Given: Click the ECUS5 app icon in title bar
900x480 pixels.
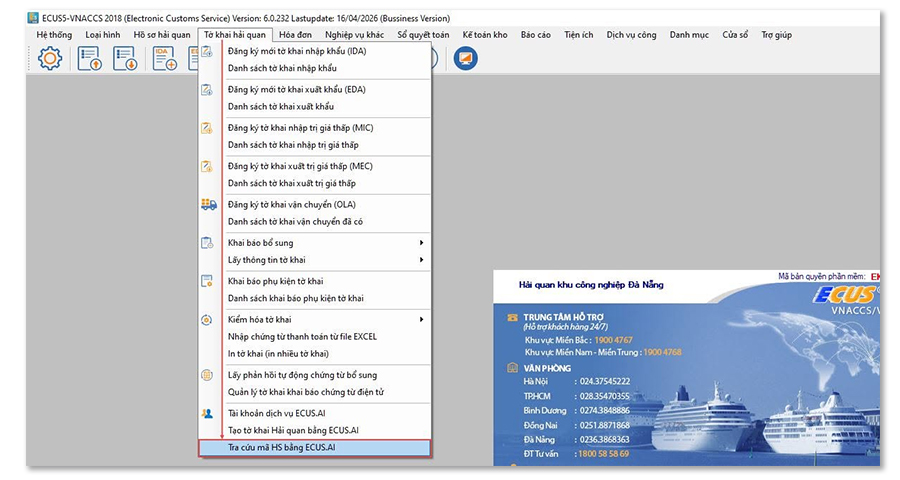Looking at the screenshot, I should (x=33, y=18).
